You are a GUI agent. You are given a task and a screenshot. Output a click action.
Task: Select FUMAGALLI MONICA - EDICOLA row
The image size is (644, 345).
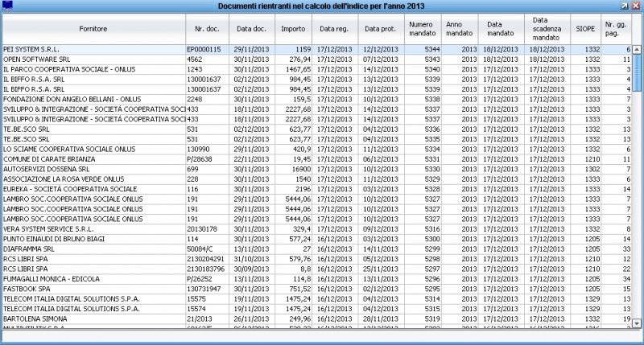coord(316,279)
